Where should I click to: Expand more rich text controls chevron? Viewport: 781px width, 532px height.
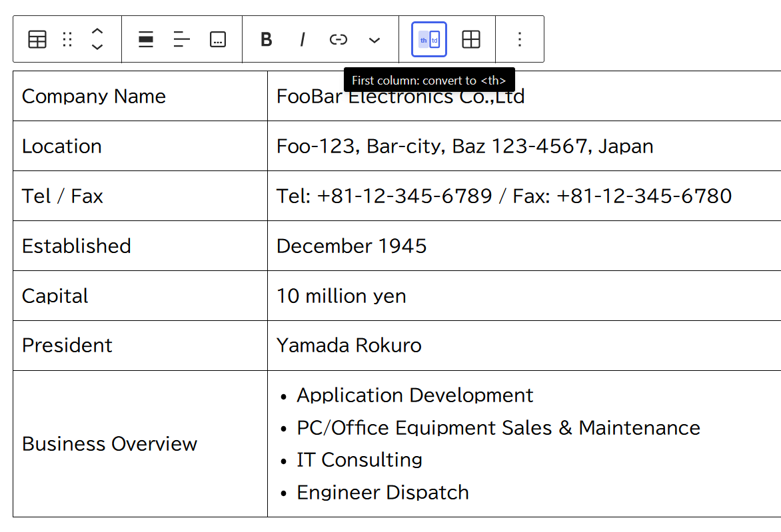[x=375, y=40]
